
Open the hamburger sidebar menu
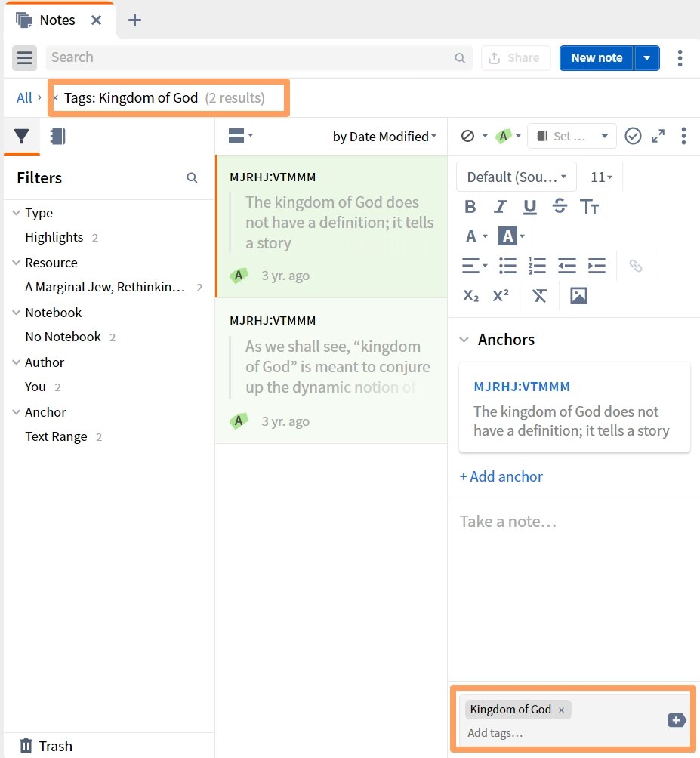pos(24,58)
